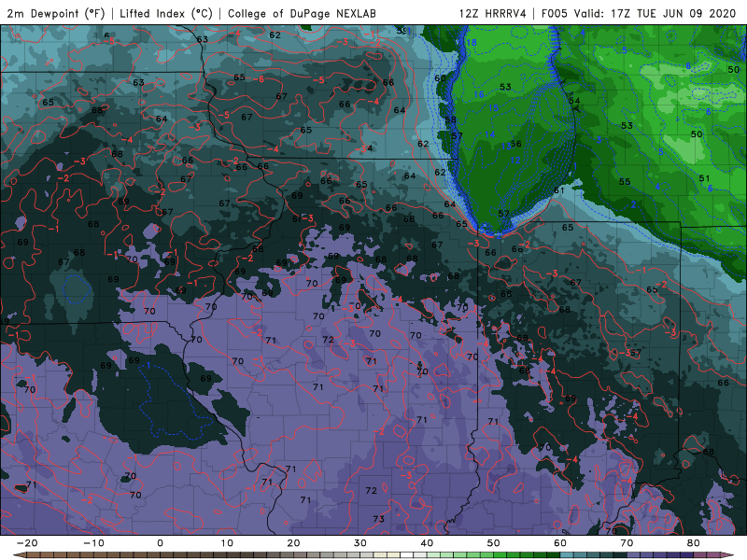Click the 20 label on color scale
Viewport: 747px width, 560px height.
coord(293,543)
